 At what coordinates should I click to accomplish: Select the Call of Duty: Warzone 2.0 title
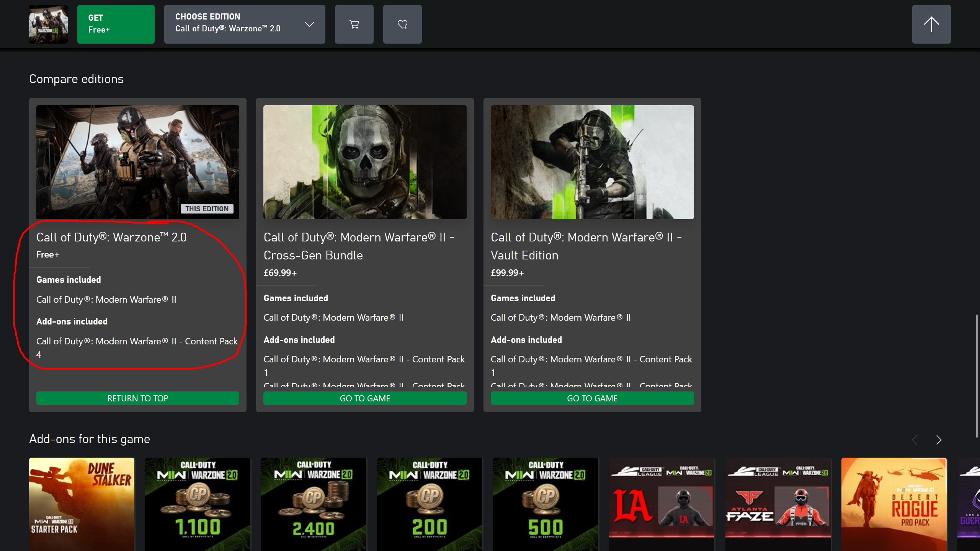tap(111, 237)
